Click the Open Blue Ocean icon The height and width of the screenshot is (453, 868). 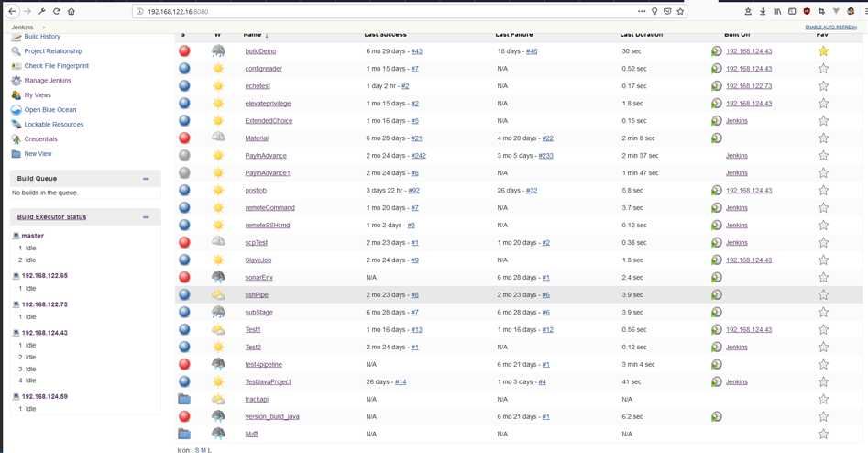pos(16,110)
